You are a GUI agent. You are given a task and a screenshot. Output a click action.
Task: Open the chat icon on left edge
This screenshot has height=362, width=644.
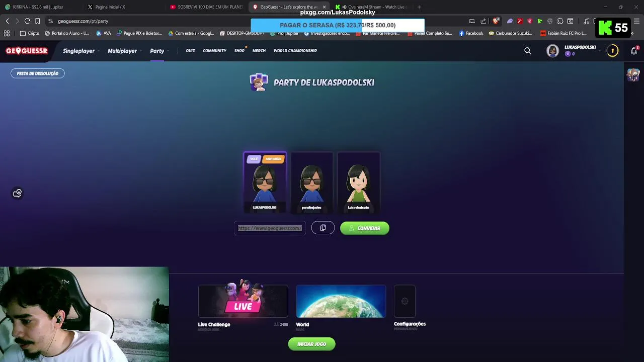18,193
